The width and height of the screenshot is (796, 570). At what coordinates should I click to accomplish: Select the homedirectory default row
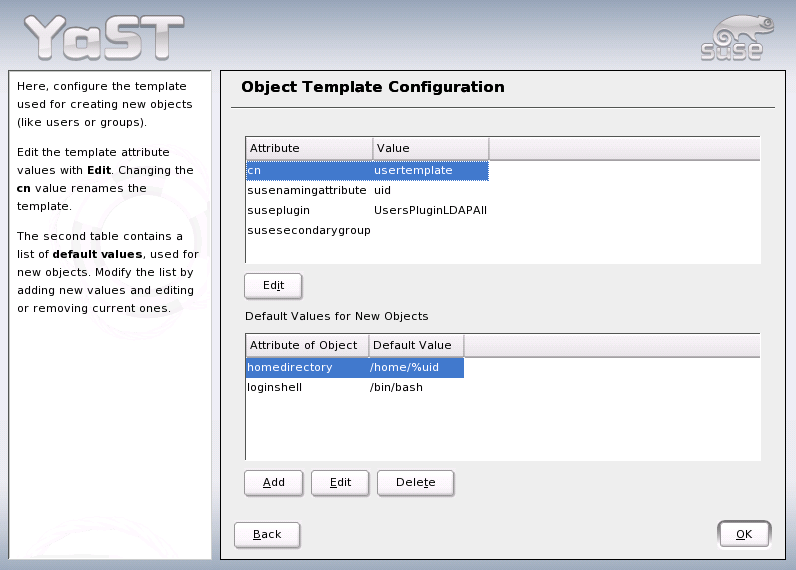(x=355, y=367)
